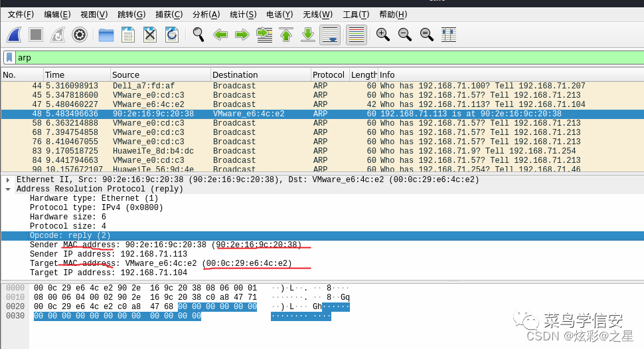The width and height of the screenshot is (644, 349).
Task: Select Protocol size: 4 field
Action: click(68, 226)
